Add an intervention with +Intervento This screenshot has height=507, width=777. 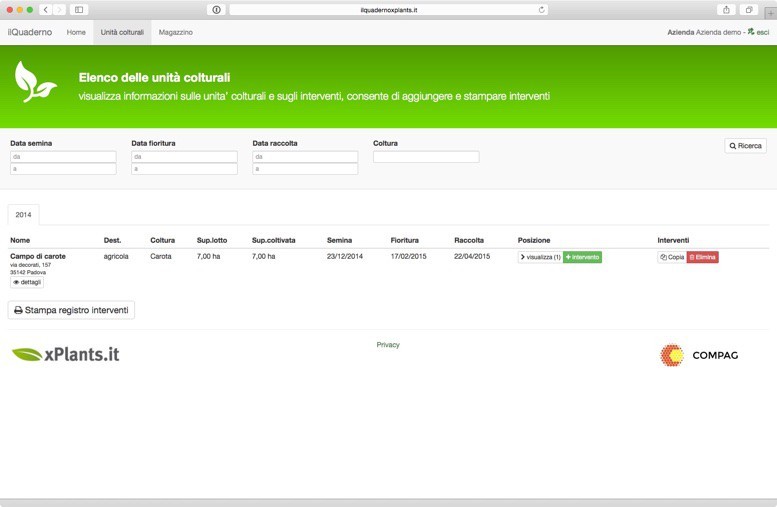click(582, 257)
